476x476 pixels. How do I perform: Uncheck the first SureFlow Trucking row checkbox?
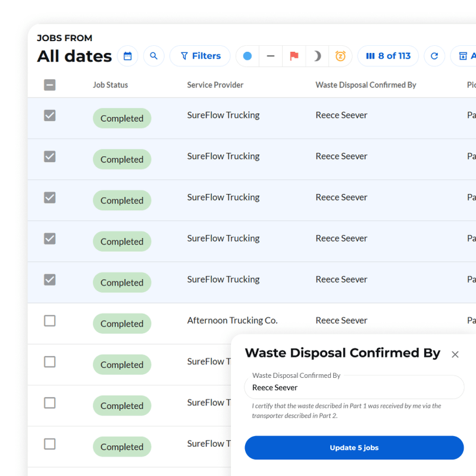click(50, 115)
